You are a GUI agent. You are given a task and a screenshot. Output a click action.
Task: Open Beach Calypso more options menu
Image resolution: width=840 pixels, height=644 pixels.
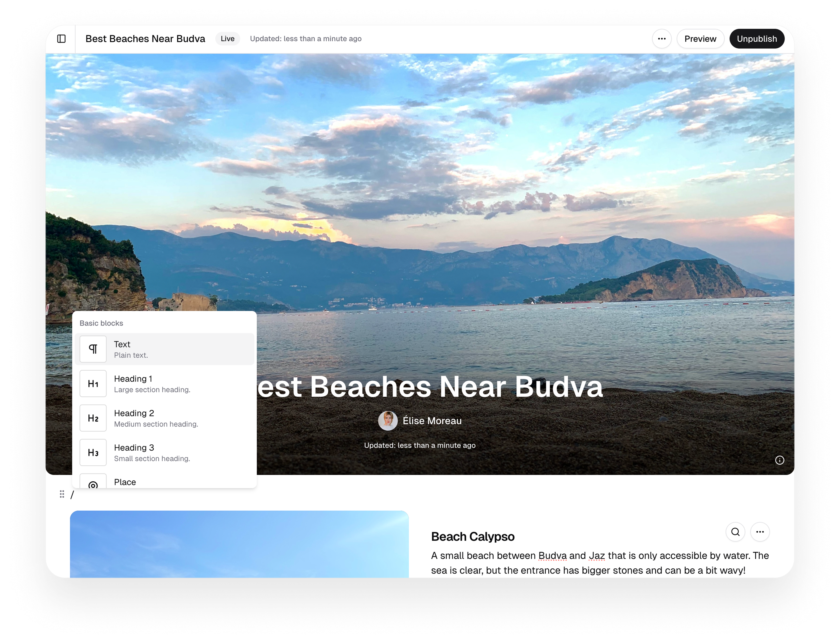pyautogui.click(x=760, y=532)
